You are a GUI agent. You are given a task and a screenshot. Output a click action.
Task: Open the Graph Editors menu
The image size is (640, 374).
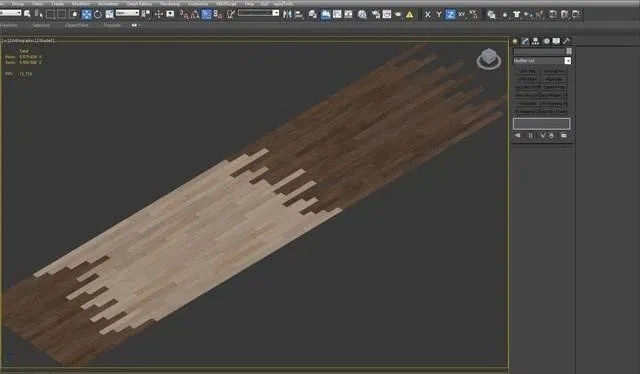tap(139, 4)
